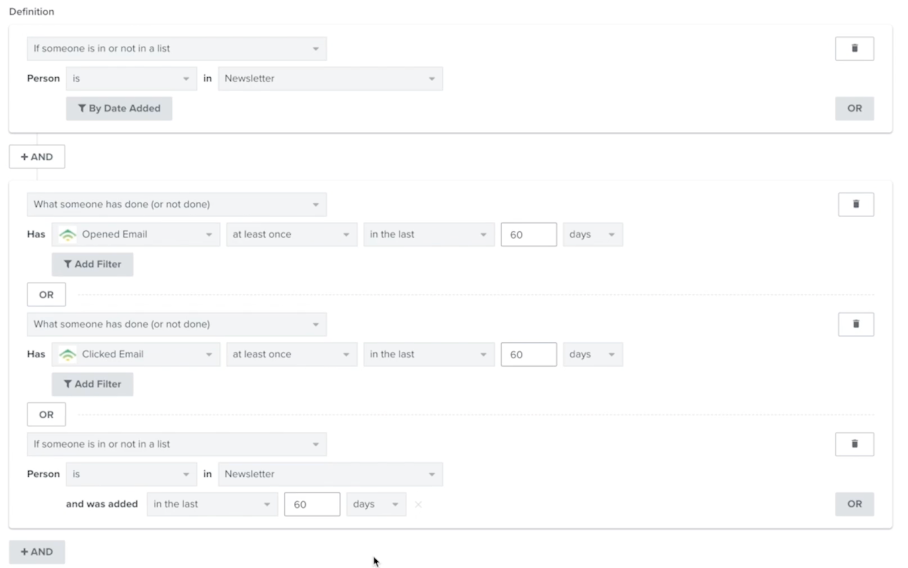Image resolution: width=908 pixels, height=568 pixels.
Task: Focus the 60 days field for Opened Email
Action: coord(528,234)
